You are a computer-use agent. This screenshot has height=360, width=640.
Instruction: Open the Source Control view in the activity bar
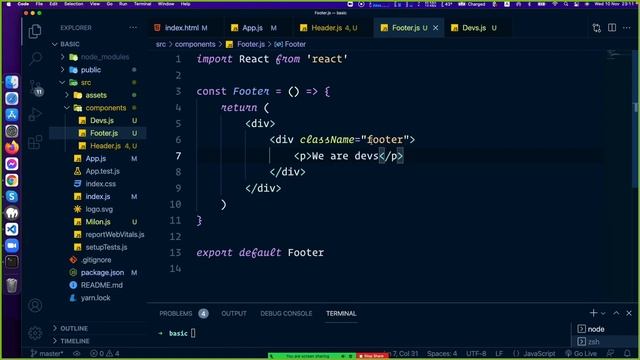pos(35,87)
